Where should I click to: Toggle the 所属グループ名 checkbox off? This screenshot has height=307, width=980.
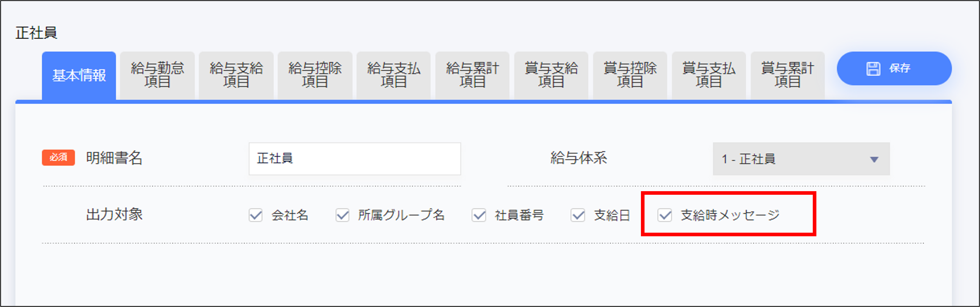[342, 216]
